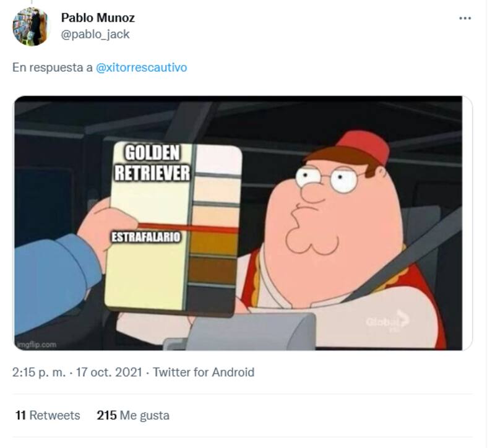495x448 pixels.
Task: Visit the @xitorrescautivo mentioned profile
Action: click(x=141, y=67)
